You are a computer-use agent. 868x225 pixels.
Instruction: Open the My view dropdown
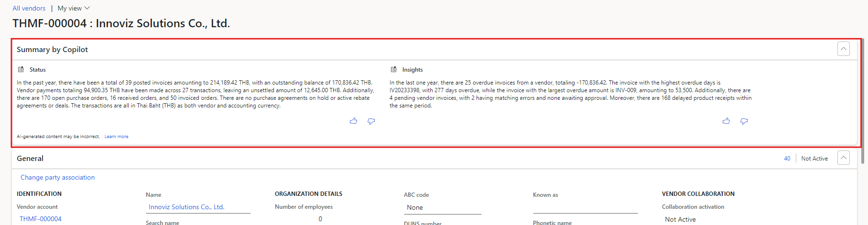click(x=74, y=8)
